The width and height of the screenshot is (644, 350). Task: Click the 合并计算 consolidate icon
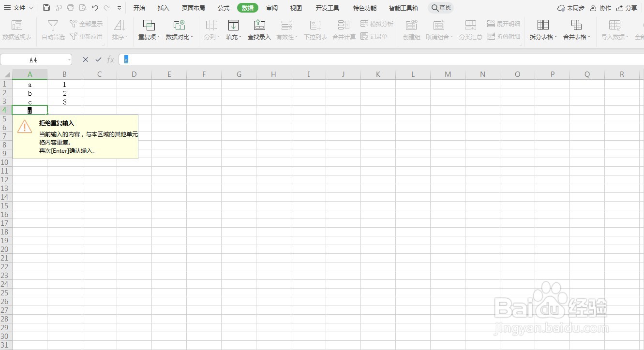point(344,25)
